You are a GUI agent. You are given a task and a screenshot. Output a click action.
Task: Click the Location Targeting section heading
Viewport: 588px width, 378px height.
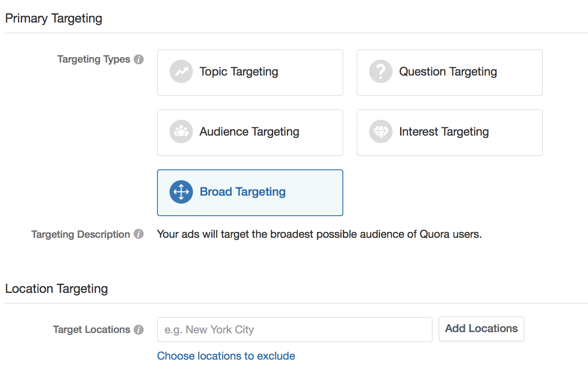(56, 289)
